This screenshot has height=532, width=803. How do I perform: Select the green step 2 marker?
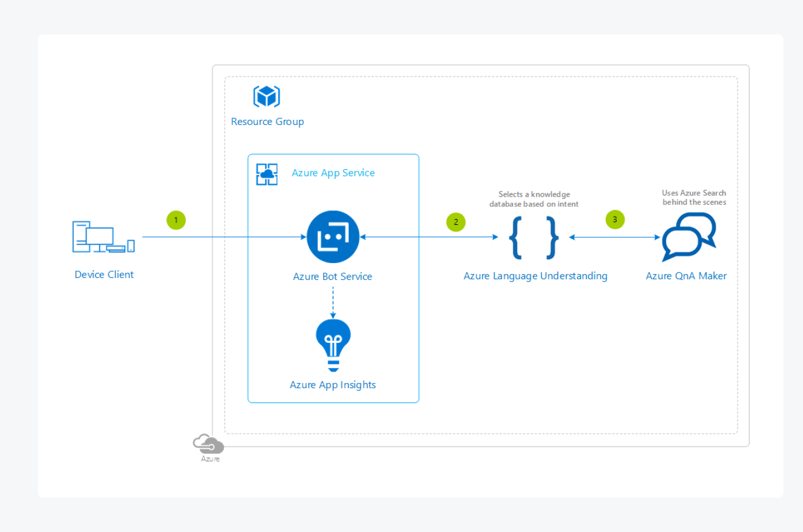(456, 222)
